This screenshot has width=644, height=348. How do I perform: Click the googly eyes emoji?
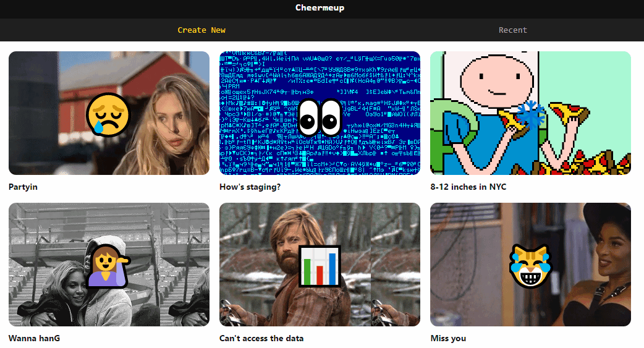[x=320, y=118]
